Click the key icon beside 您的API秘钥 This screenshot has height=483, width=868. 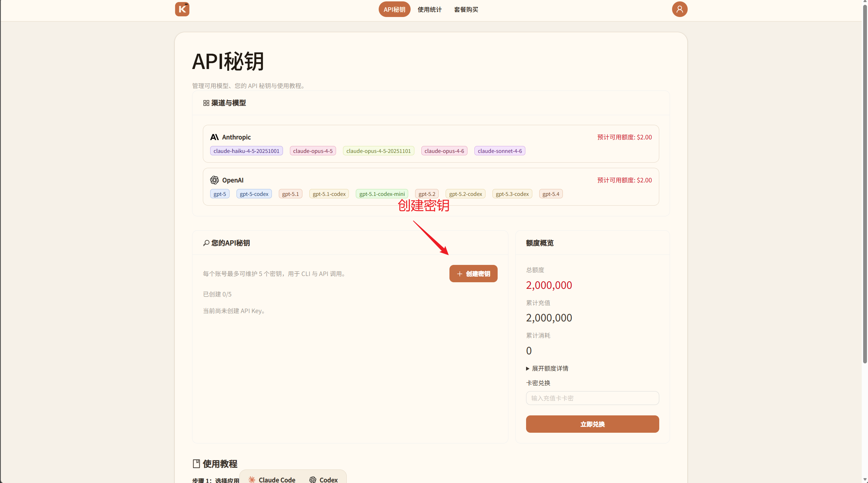206,243
